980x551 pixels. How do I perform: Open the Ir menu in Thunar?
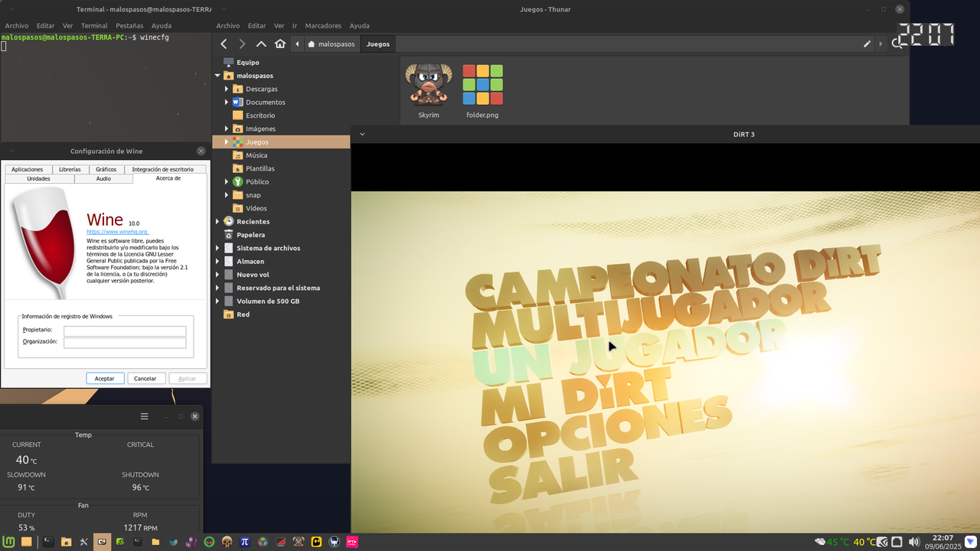tap(295, 25)
